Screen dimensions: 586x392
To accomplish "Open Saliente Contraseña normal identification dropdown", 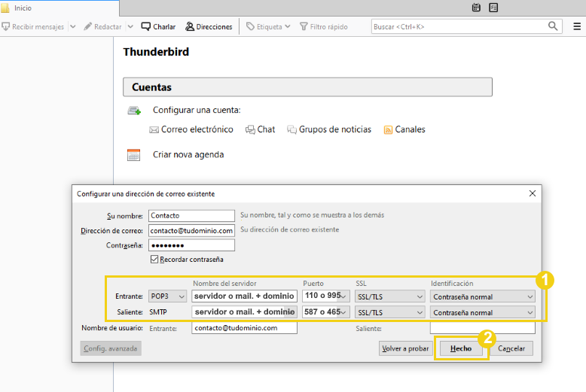I will pyautogui.click(x=483, y=312).
